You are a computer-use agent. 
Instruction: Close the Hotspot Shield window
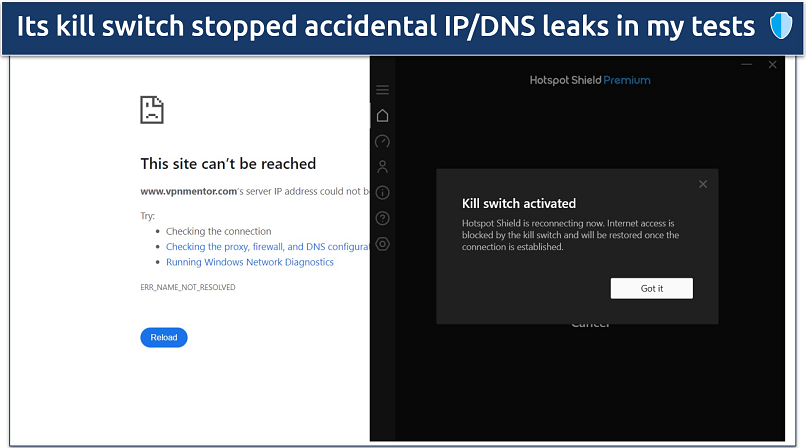772,65
